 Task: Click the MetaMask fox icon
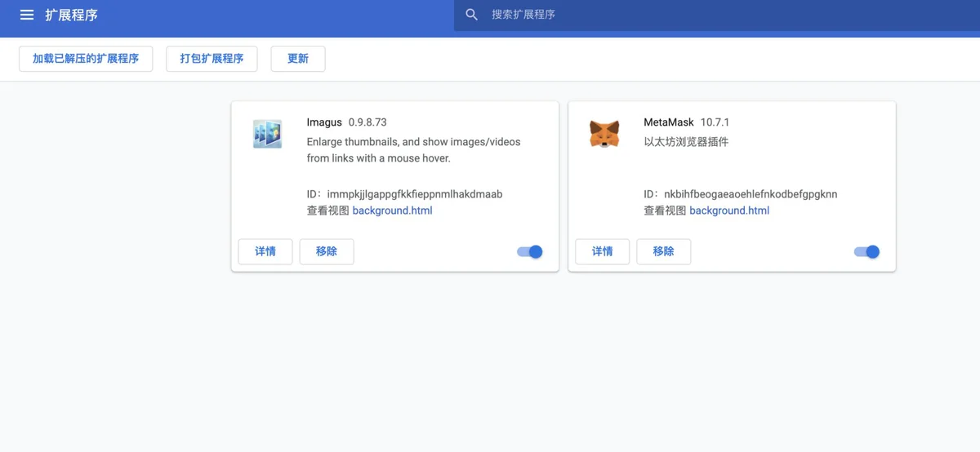pos(604,134)
